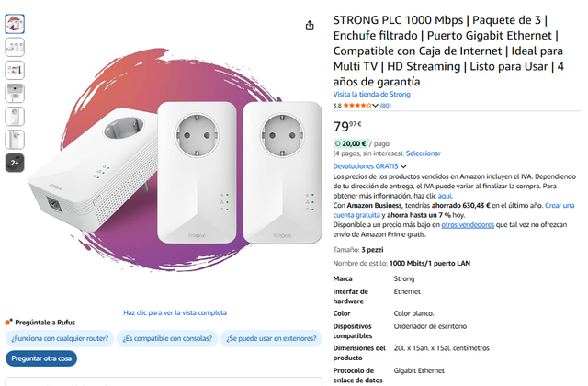The height and width of the screenshot is (386, 588).
Task: Ask "¿Funciona con cualquier router?"
Action: click(x=61, y=337)
